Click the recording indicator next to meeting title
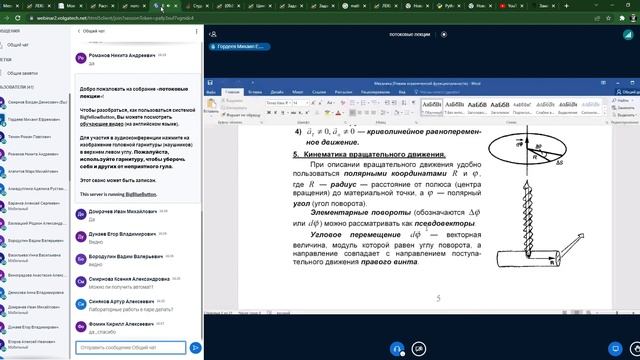640x360 pixels. (x=444, y=35)
